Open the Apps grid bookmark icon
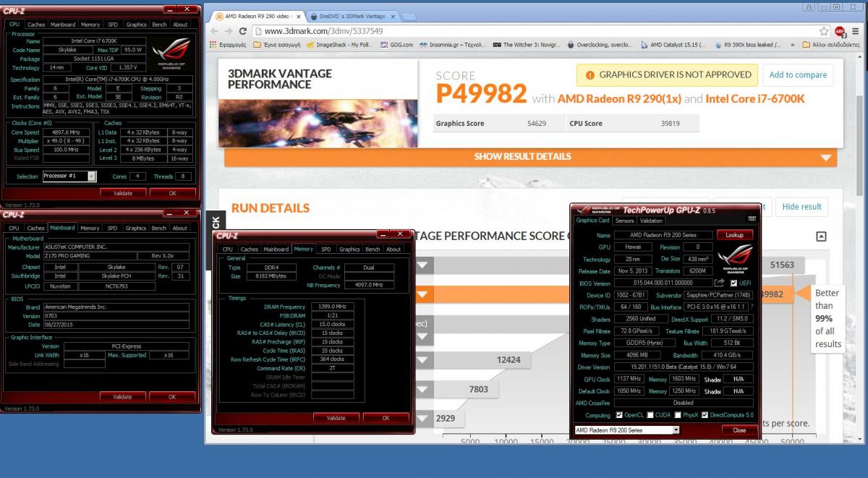The width and height of the screenshot is (868, 478). pos(213,45)
